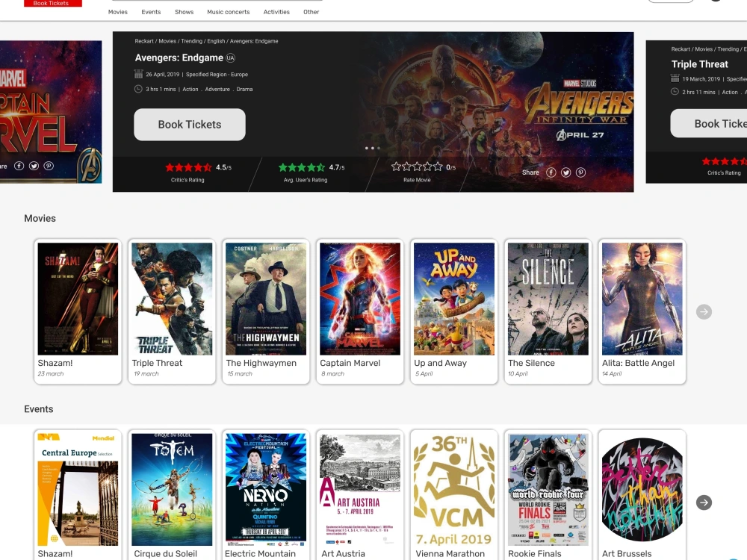Viewport: 747px width, 560px height.
Task: Open the Events menu
Action: [x=151, y=12]
